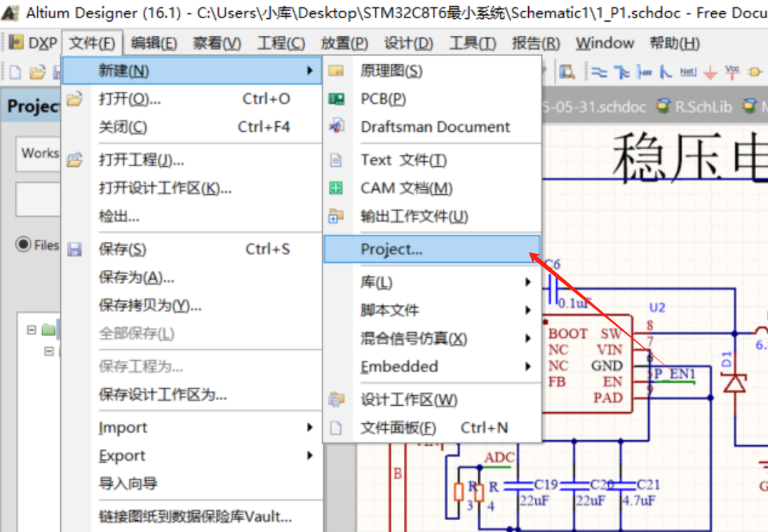Open the Window menu
This screenshot has width=768, height=532.
point(605,43)
